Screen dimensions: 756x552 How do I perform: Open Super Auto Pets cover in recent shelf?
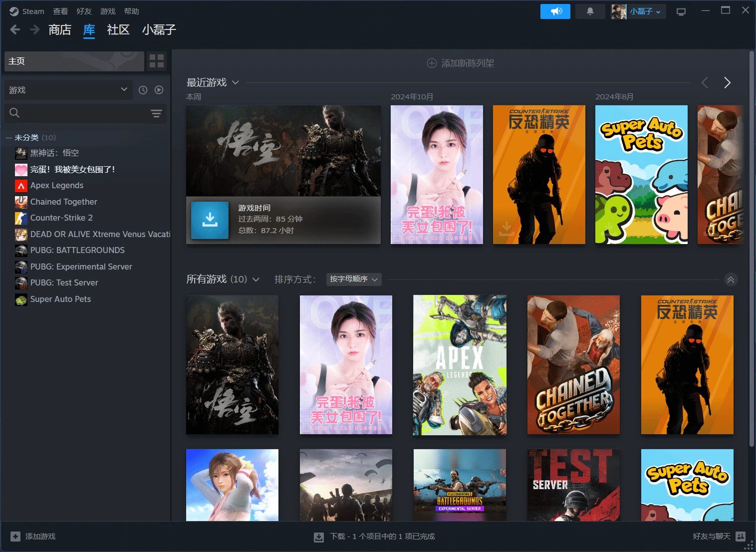pyautogui.click(x=641, y=175)
